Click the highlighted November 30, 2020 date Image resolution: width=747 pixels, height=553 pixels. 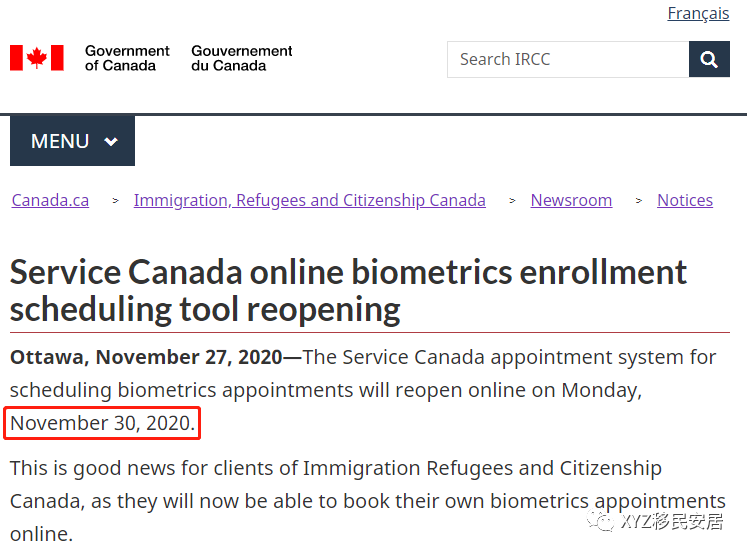[103, 423]
